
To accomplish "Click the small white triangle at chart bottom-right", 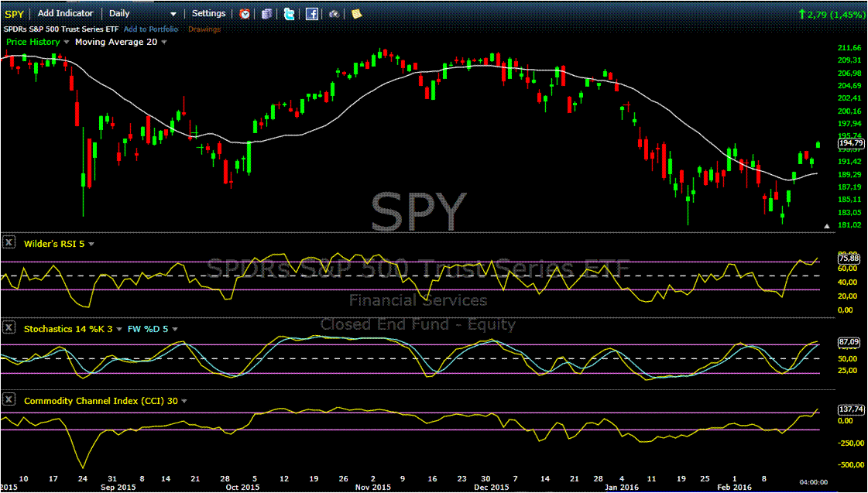I will (827, 226).
